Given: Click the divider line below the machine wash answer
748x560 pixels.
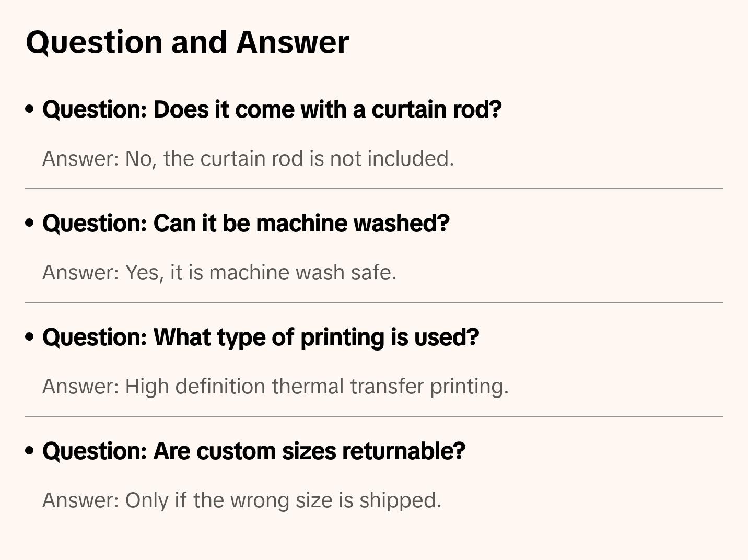Looking at the screenshot, I should [x=373, y=302].
